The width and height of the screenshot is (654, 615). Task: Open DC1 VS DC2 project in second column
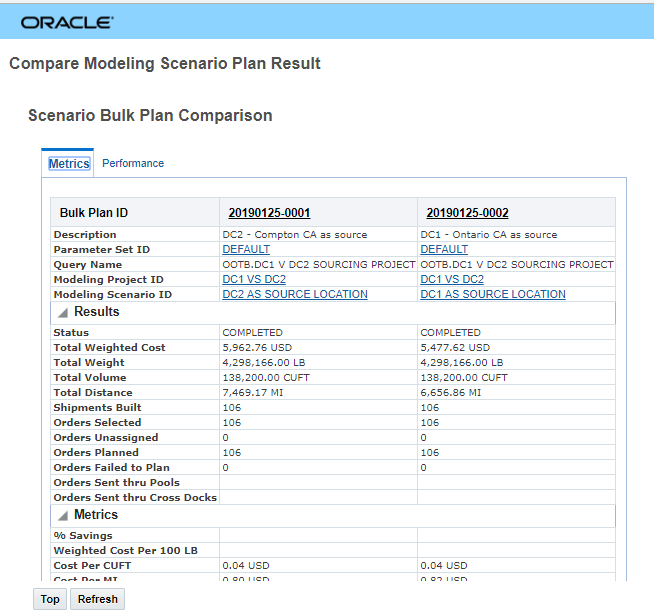[452, 279]
